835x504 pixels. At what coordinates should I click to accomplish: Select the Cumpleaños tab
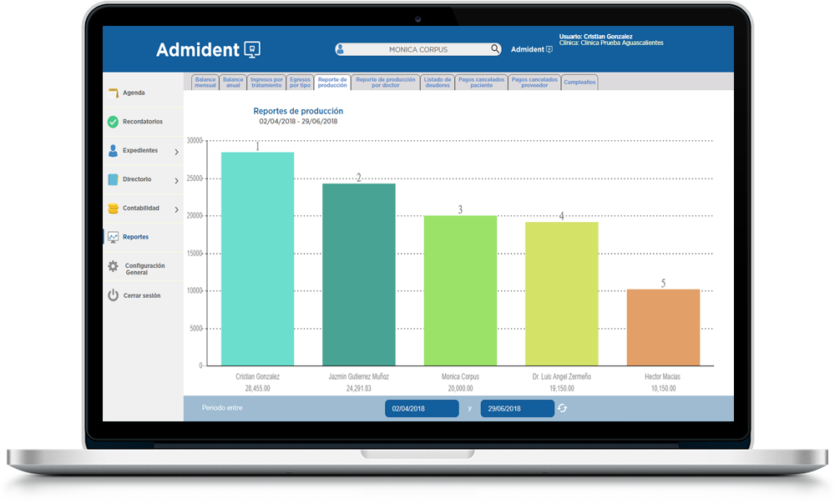coord(579,83)
